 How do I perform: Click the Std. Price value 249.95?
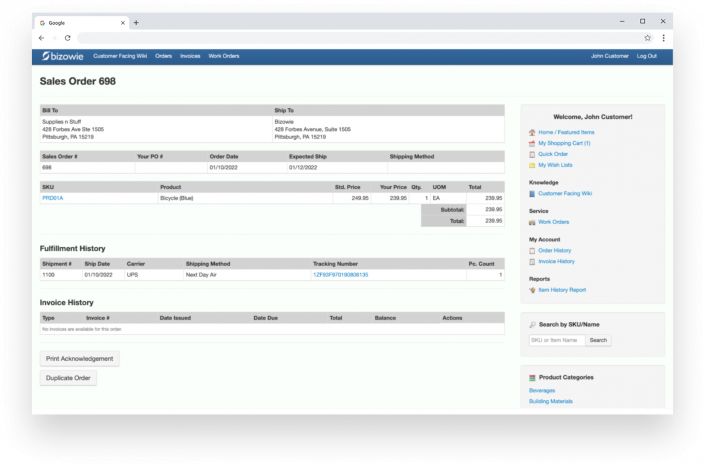coord(360,198)
